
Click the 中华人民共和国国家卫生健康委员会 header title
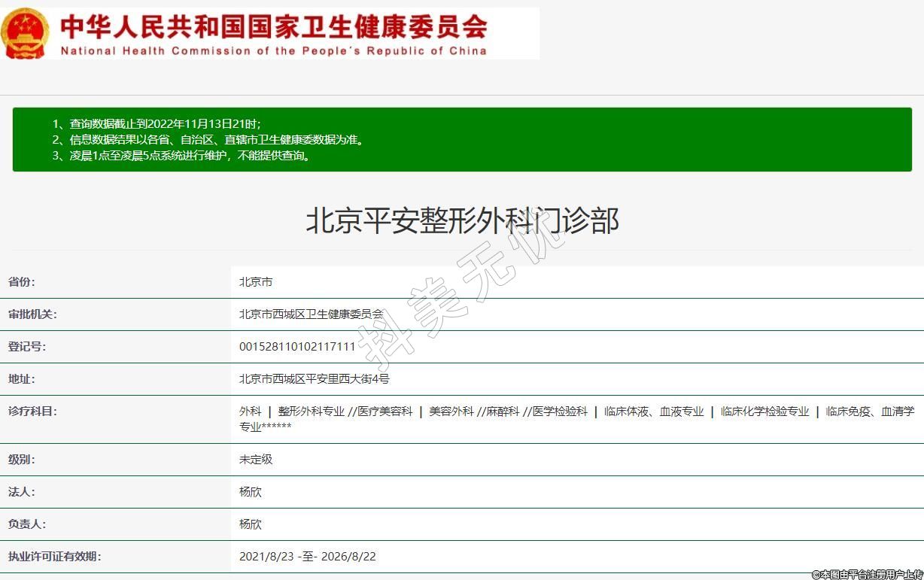tap(273, 26)
